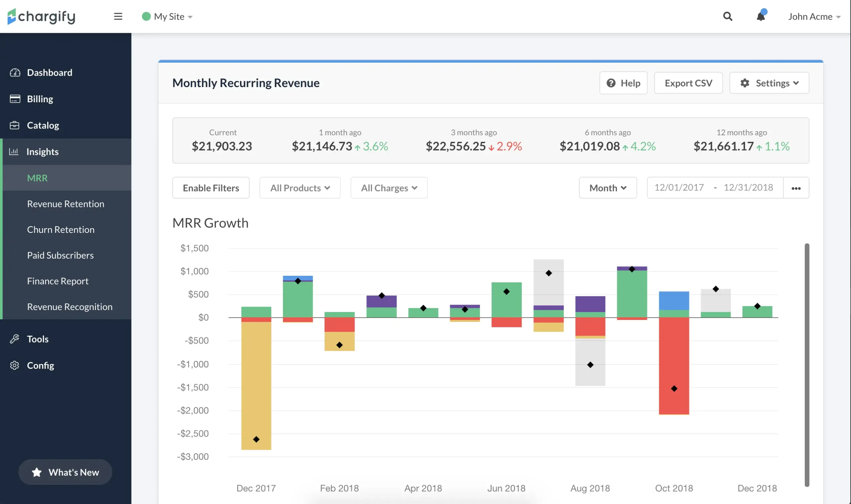This screenshot has height=504, width=851.
Task: Open Dashboard from sidebar icon
Action: pos(15,72)
